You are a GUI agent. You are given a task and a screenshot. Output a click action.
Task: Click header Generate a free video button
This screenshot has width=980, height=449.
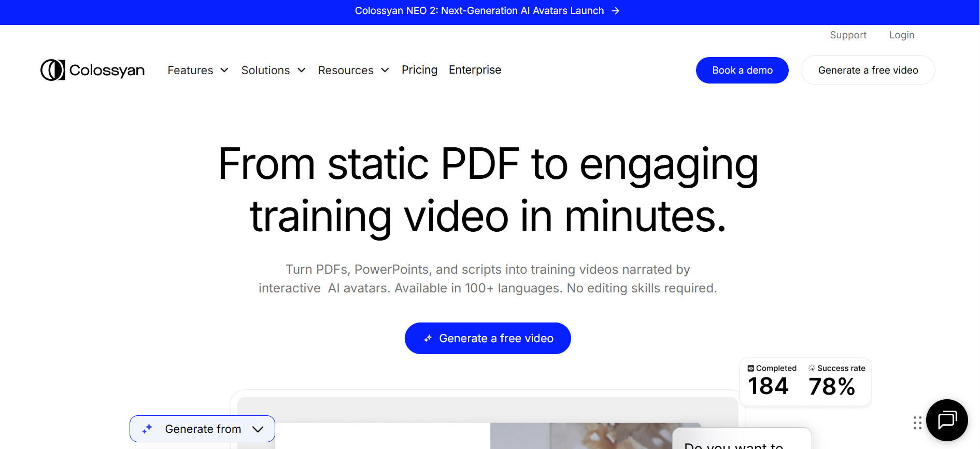[x=868, y=70]
